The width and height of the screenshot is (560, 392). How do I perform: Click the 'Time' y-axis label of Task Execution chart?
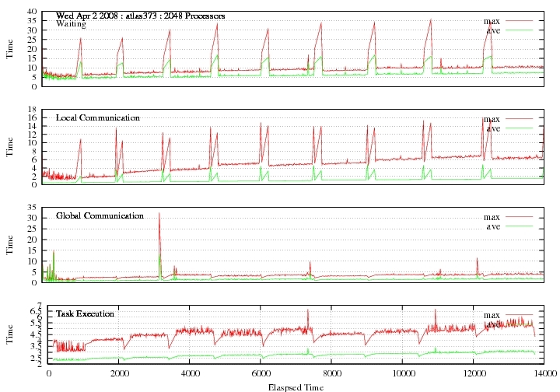pyautogui.click(x=9, y=334)
